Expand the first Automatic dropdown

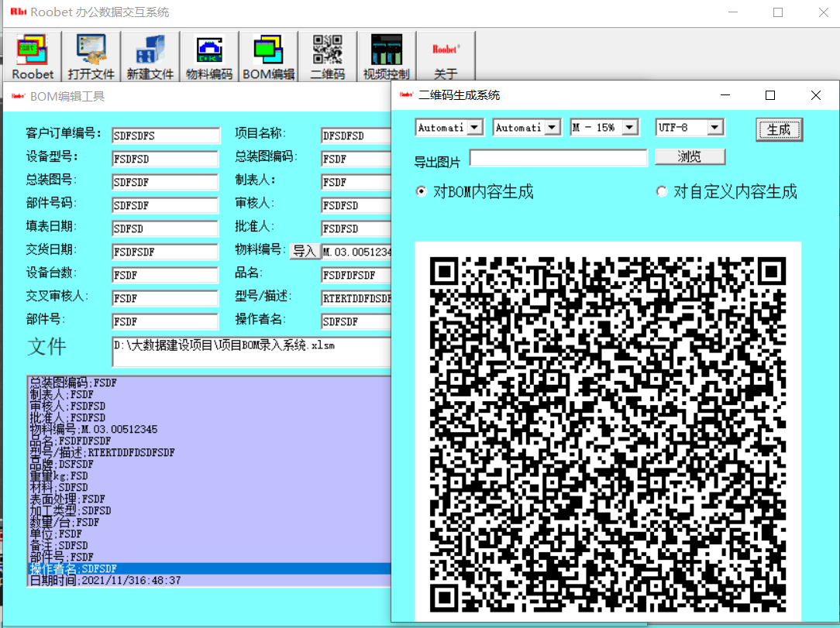click(475, 127)
